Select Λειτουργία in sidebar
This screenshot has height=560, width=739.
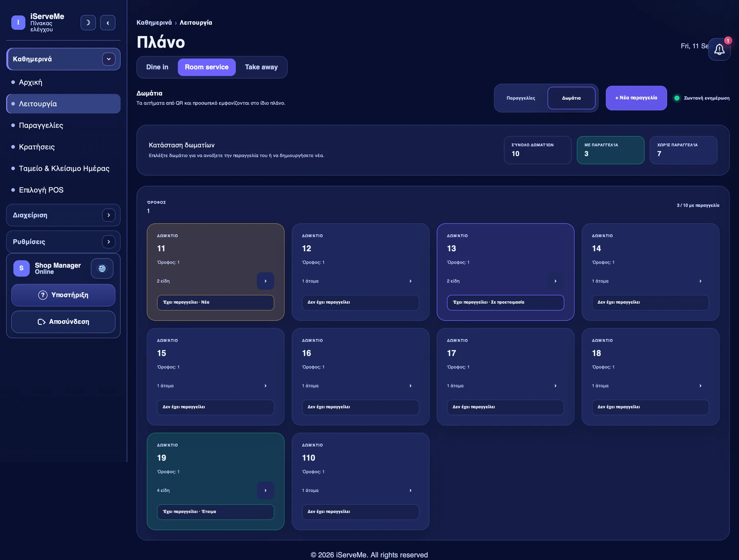coord(63,104)
